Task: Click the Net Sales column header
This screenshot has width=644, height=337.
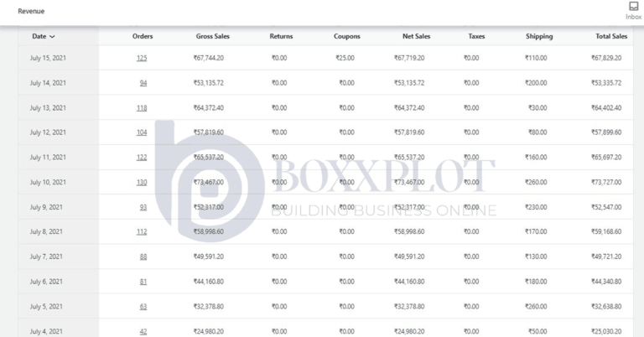Action: (416, 37)
